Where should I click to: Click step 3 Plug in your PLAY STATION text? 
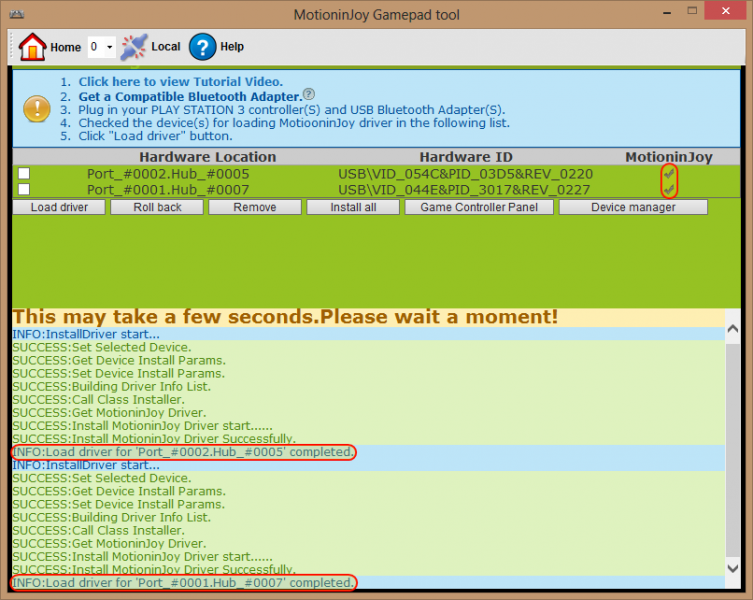[x=291, y=110]
